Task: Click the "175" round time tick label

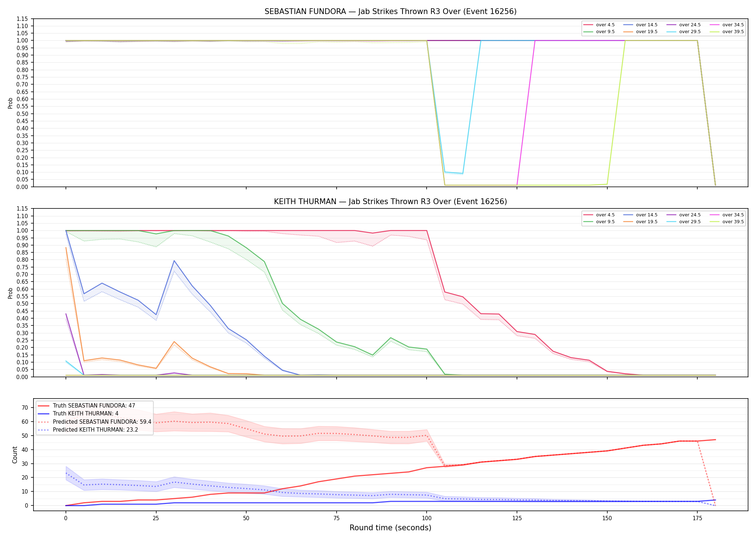Action: coord(697,518)
